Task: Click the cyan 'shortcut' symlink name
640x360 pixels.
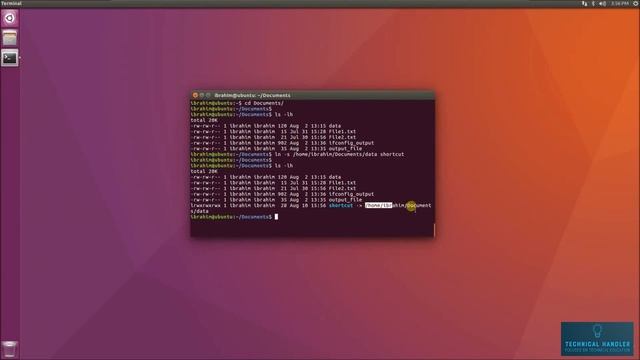Action: 341,205
